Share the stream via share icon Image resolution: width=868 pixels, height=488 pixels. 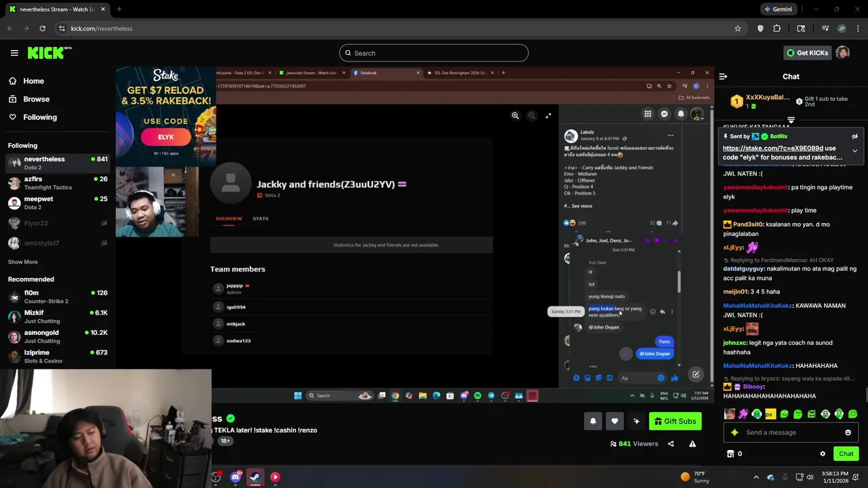[x=671, y=444]
